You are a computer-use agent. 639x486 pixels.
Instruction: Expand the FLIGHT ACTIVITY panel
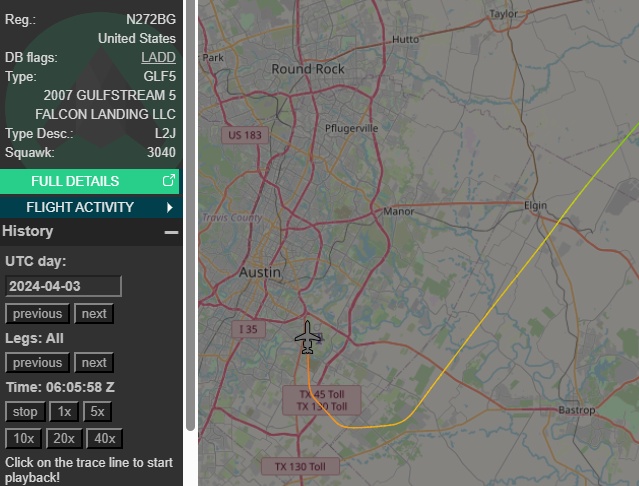coord(91,207)
